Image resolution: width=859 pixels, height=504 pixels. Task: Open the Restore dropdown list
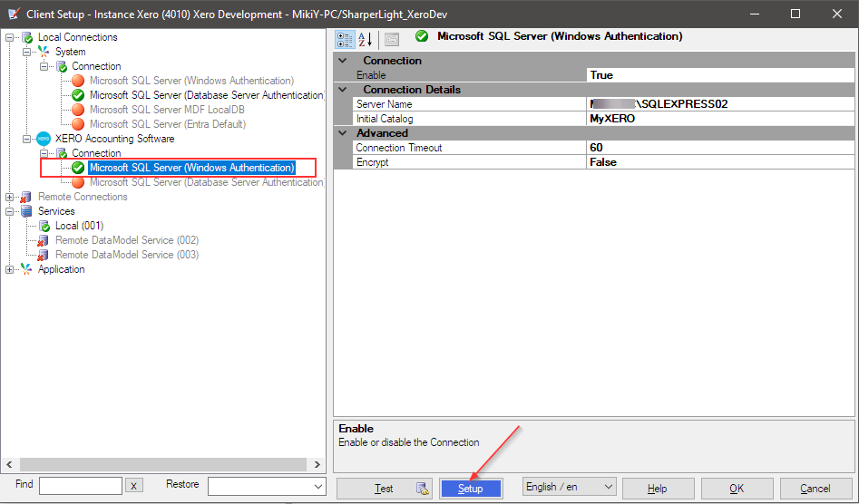pyautogui.click(x=267, y=487)
